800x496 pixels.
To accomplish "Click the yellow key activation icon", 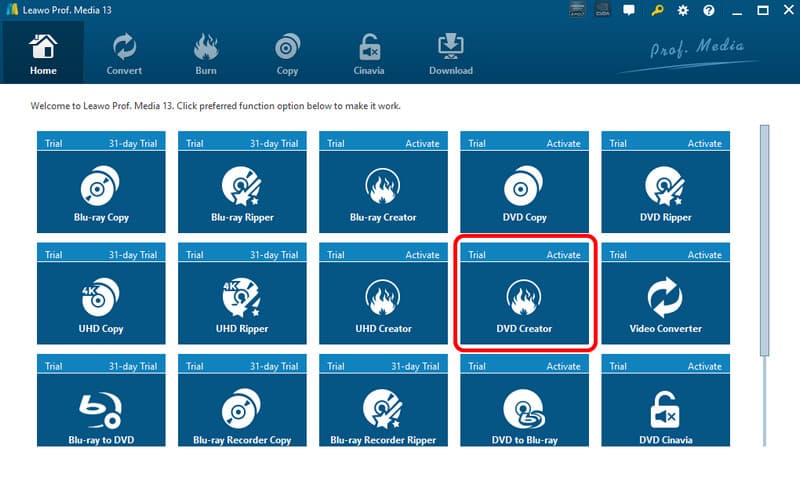I will pos(657,10).
